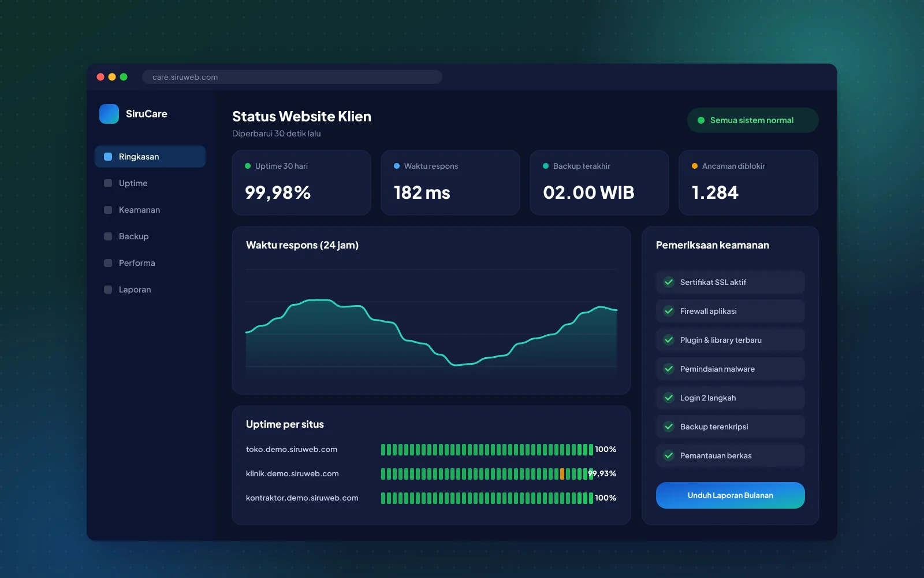
Task: Open the Ancaman diblokir card
Action: coord(748,183)
